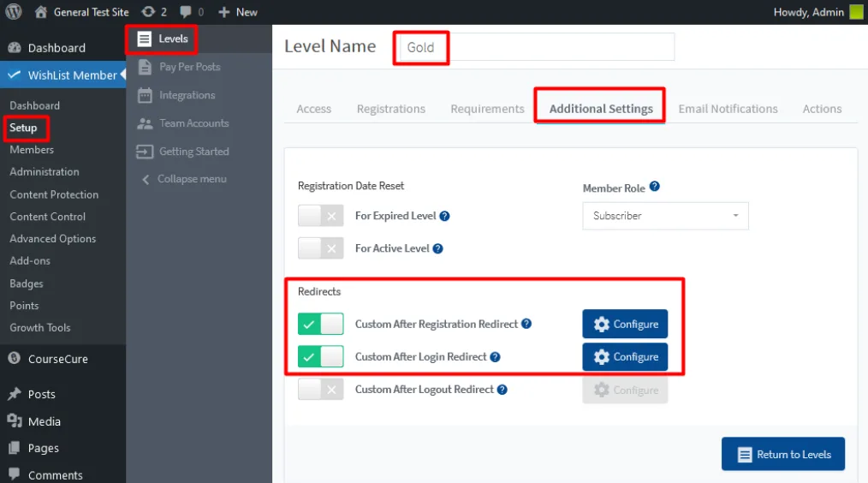Configure the After Login Redirect
Screen dimensions: 868x483
point(625,357)
